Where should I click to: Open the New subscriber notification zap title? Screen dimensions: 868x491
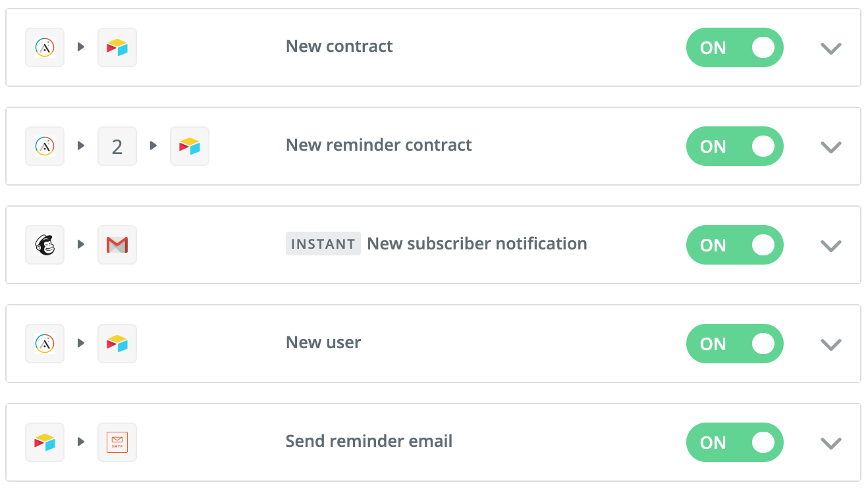tap(477, 244)
